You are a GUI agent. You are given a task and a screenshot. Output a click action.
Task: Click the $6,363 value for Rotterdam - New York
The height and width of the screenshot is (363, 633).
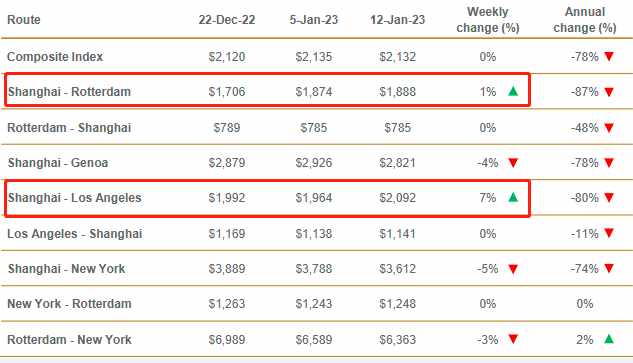tap(398, 340)
